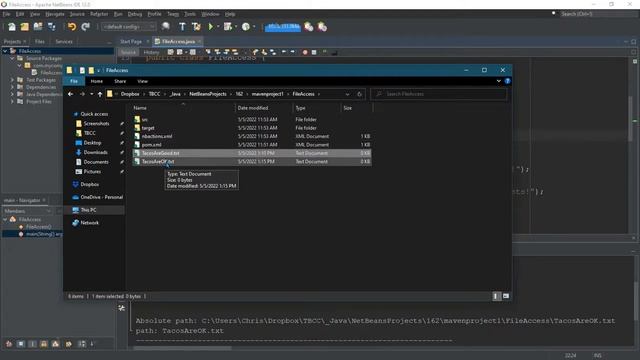Click the Open Project icon in NetBeans toolbar
640x360 pixels.
point(38,27)
